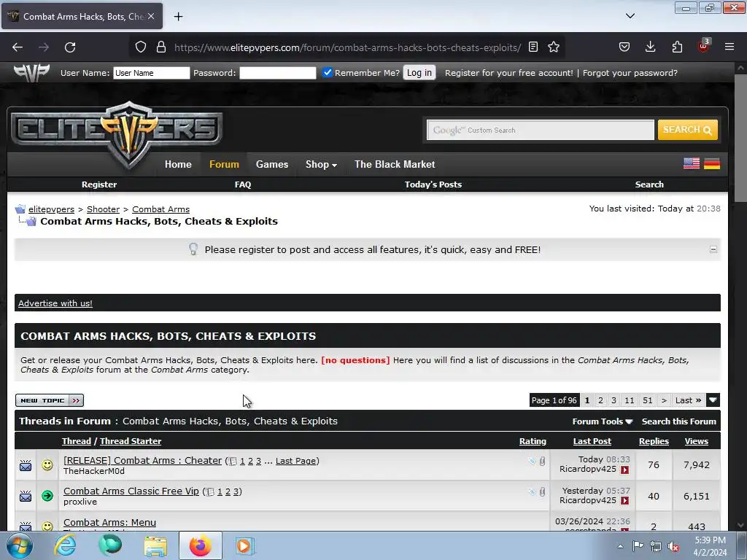Click the uBlock extension icon with badge 3

(x=704, y=46)
